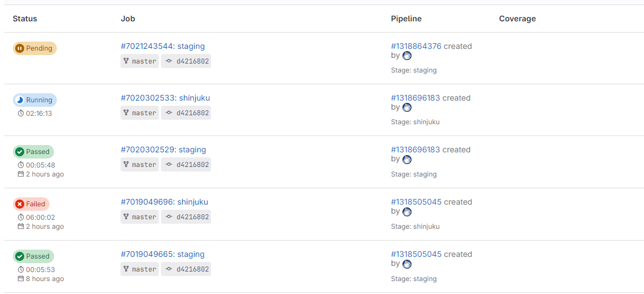Click the Coverage column header
Viewport: 644px width, 294px height.
517,19
